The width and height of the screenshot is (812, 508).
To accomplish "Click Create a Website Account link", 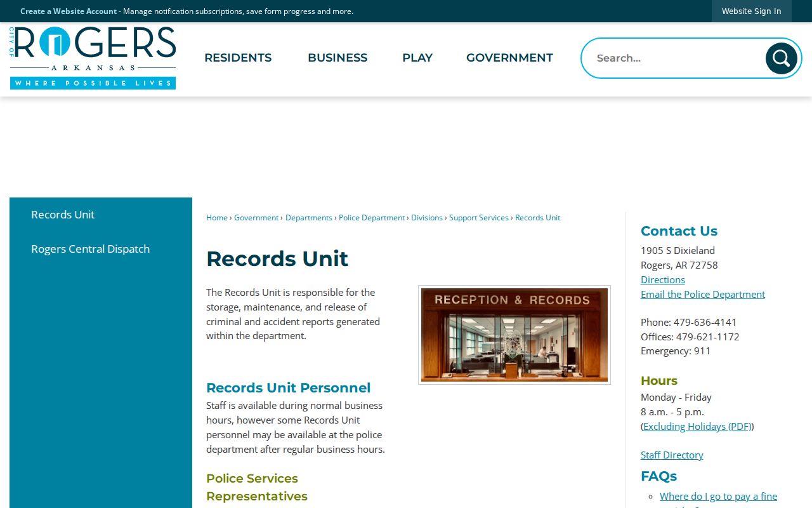I will pos(69,11).
